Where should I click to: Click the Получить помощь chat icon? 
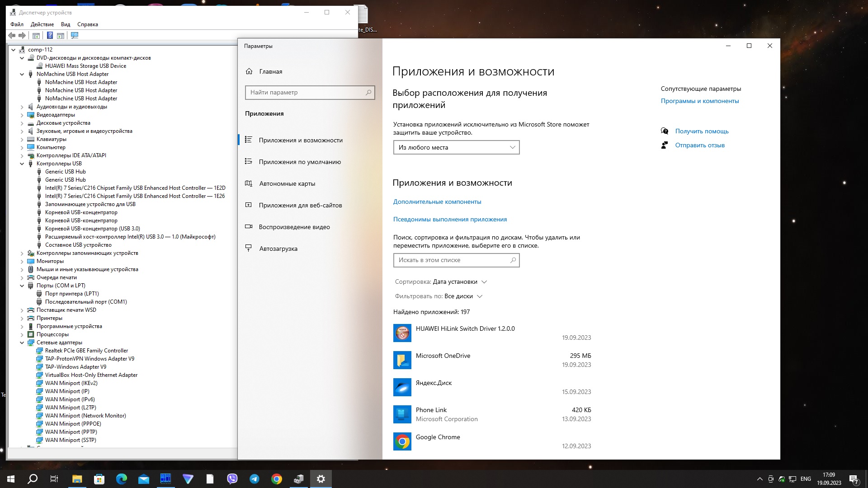coord(665,131)
